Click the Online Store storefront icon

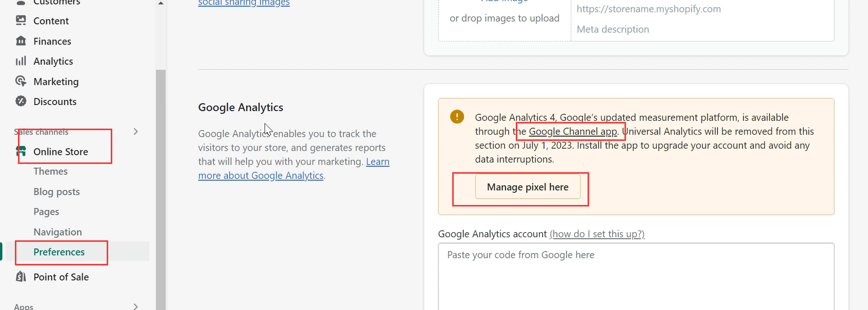21,151
